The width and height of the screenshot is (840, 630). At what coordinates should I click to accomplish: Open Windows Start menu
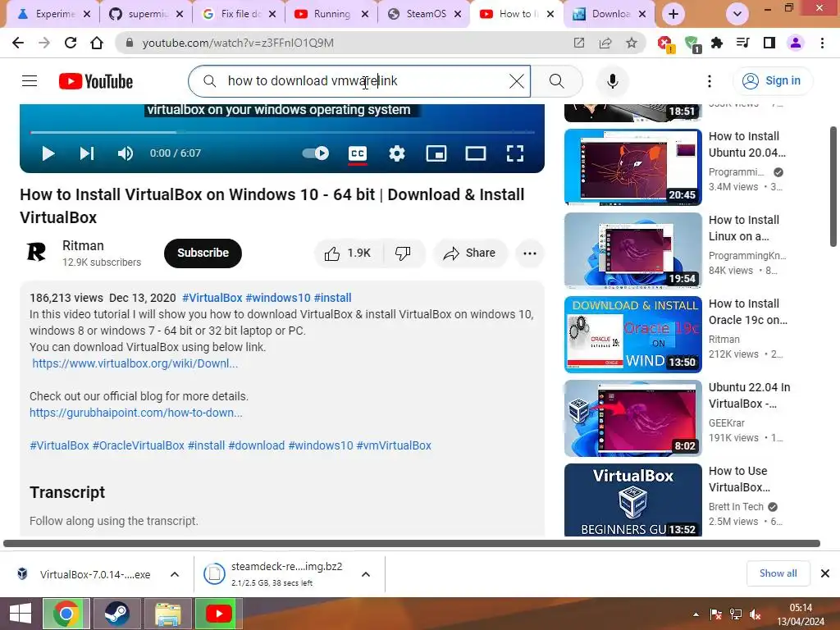[21, 614]
